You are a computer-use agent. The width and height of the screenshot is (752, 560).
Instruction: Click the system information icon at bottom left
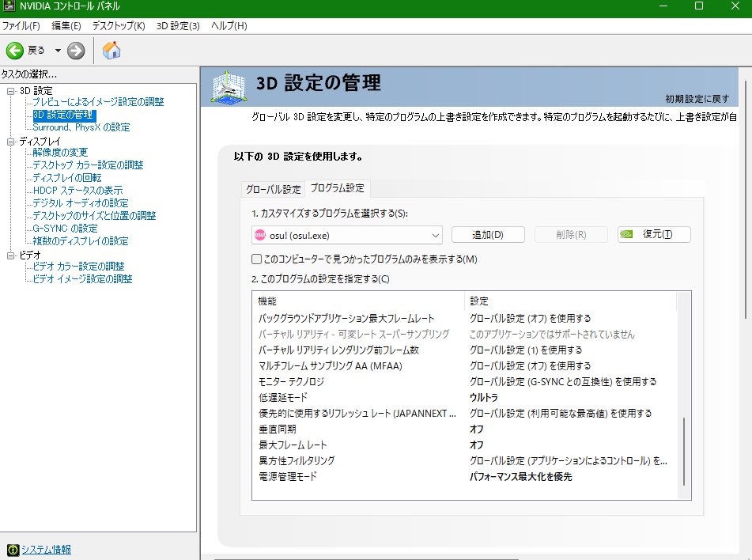point(13,550)
